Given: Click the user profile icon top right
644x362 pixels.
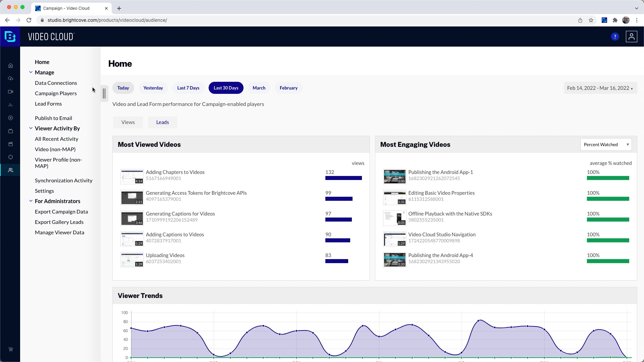Looking at the screenshot, I should pos(631,37).
